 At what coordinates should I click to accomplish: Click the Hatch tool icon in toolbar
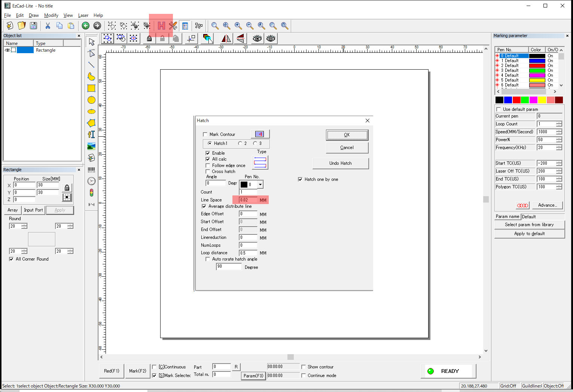(x=161, y=25)
